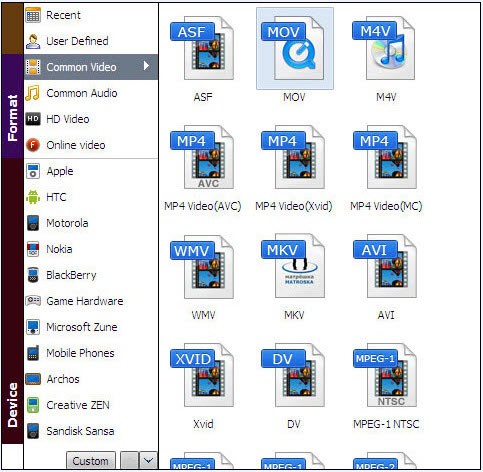Click the "Xvid" text label
483x472 pixels.
pos(203,424)
